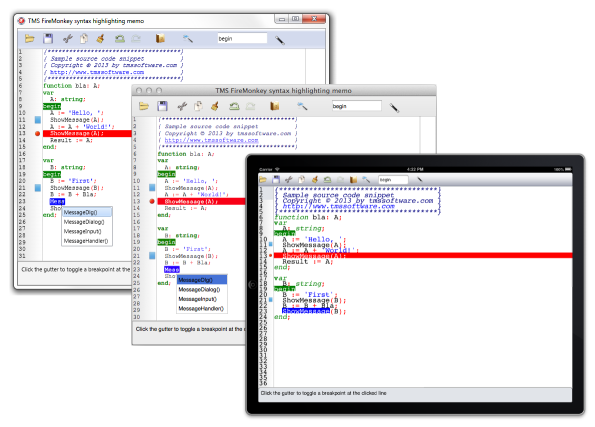This screenshot has width=595, height=427.
Task: Tap the pen icon after iPad search box
Action: [419, 179]
